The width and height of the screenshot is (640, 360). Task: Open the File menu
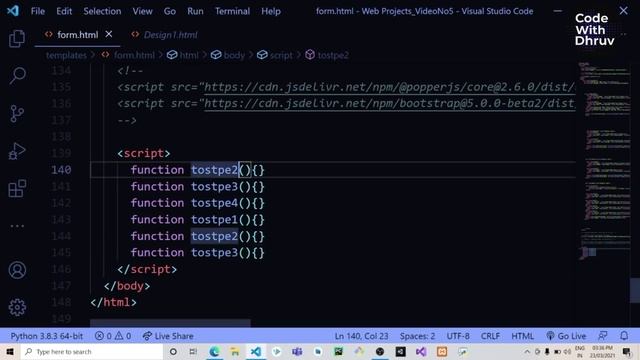click(38, 11)
